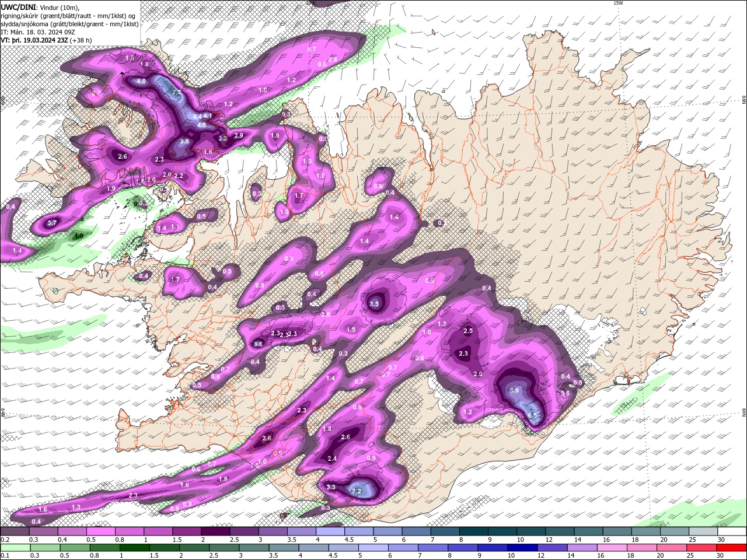Click the 'IT: Mán. 18. 03. 2024 09Z' line

[39, 32]
